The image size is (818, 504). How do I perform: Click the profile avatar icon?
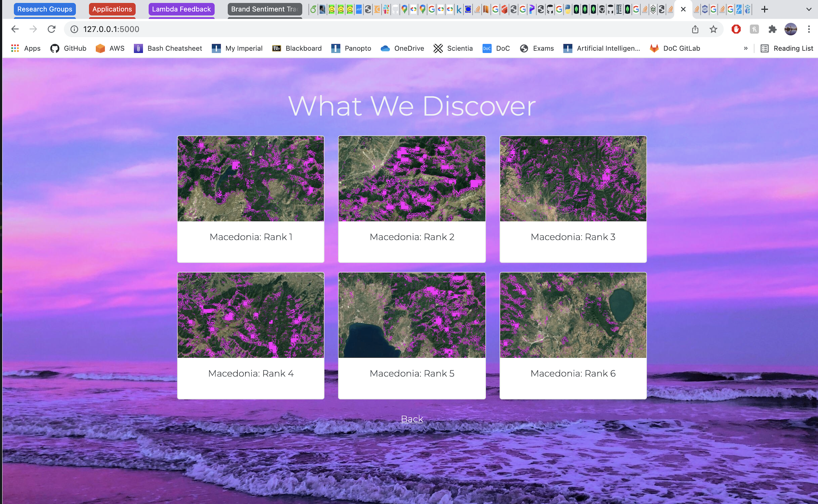tap(790, 29)
